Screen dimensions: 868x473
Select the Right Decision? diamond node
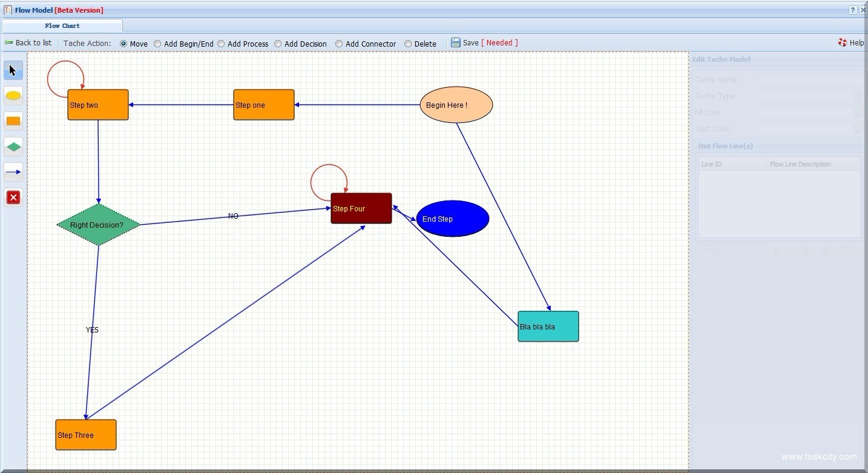[x=98, y=225]
